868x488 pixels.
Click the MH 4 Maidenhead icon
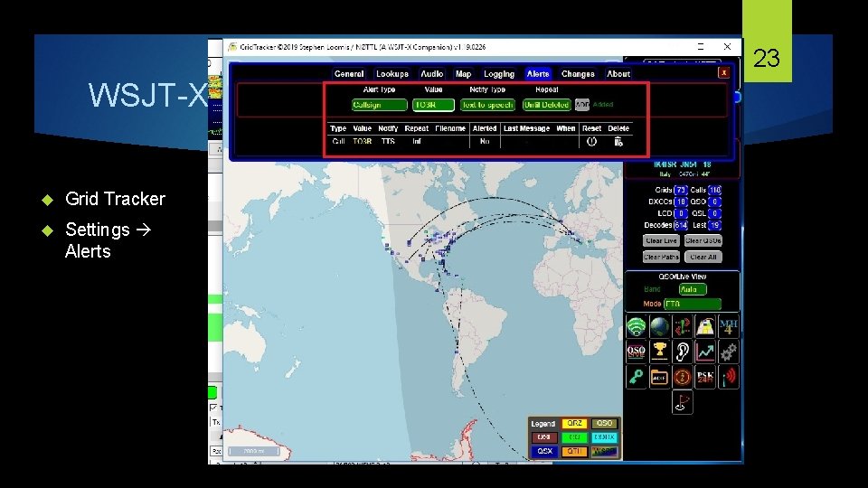[x=729, y=327]
